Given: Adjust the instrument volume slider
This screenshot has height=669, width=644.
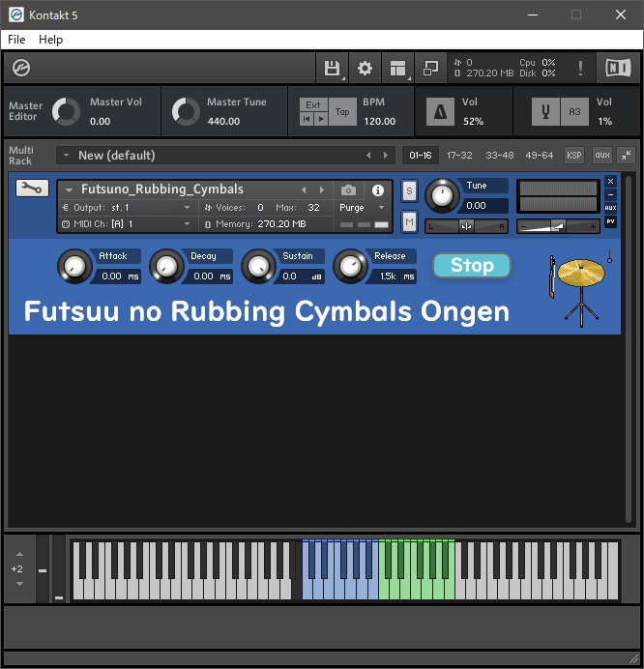Looking at the screenshot, I should coord(558,226).
